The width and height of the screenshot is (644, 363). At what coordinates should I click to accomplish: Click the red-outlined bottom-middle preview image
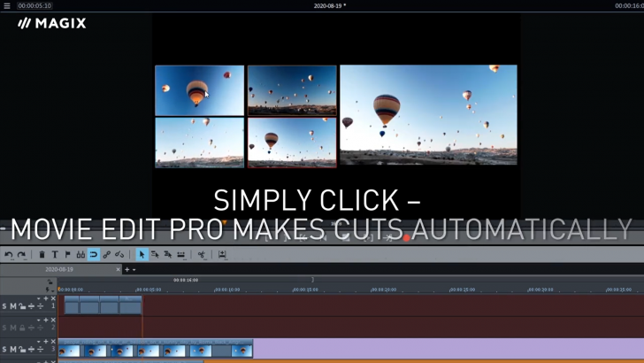coord(292,143)
